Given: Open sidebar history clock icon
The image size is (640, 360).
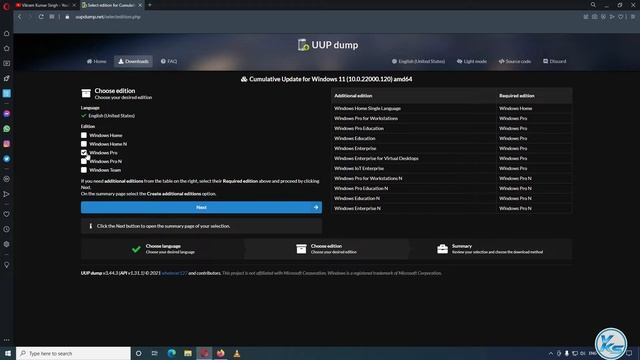Looking at the screenshot, I should pyautogui.click(x=7, y=229).
